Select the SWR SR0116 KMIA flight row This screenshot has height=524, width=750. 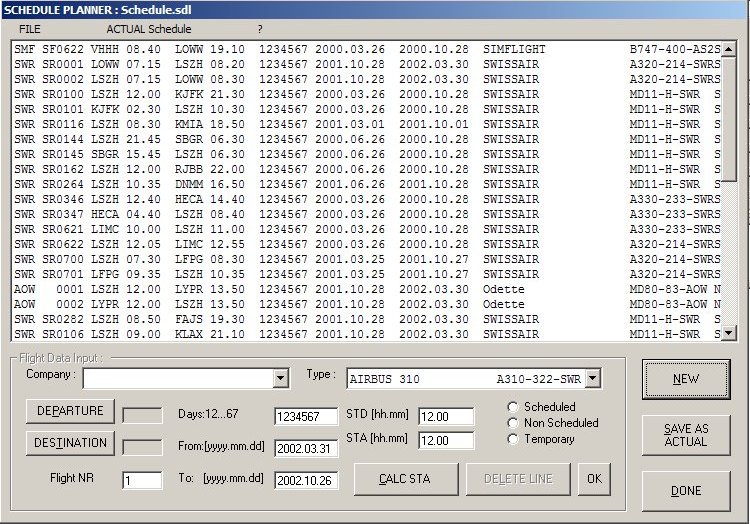click(367, 124)
